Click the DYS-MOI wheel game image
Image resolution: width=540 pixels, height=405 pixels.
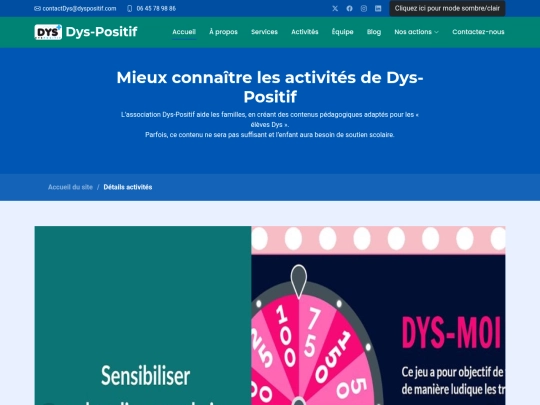[x=378, y=315]
